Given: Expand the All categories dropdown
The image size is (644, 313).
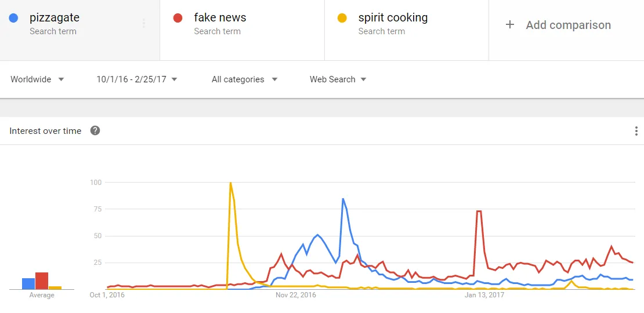Looking at the screenshot, I should point(244,79).
